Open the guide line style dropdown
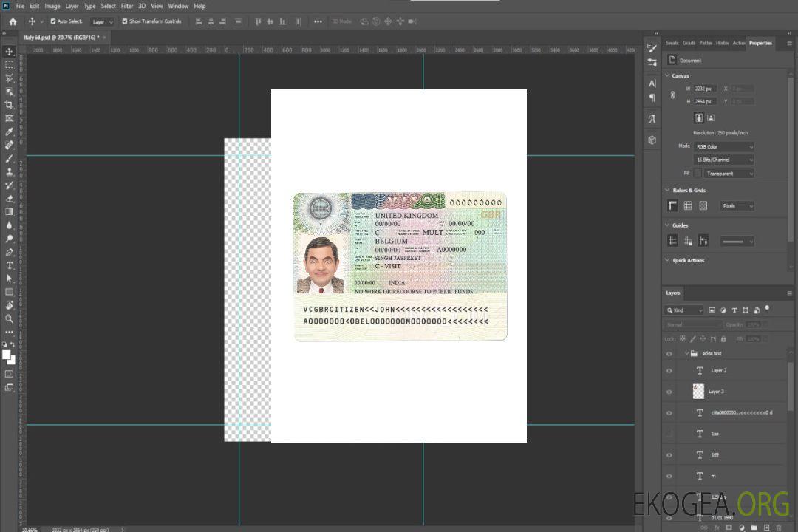Screen dimensions: 798x532 pyautogui.click(x=737, y=242)
